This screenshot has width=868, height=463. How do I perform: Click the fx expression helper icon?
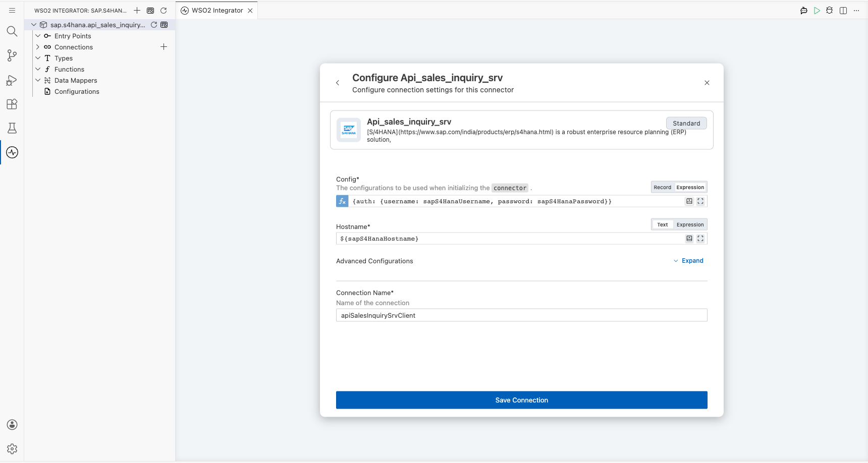(x=342, y=201)
